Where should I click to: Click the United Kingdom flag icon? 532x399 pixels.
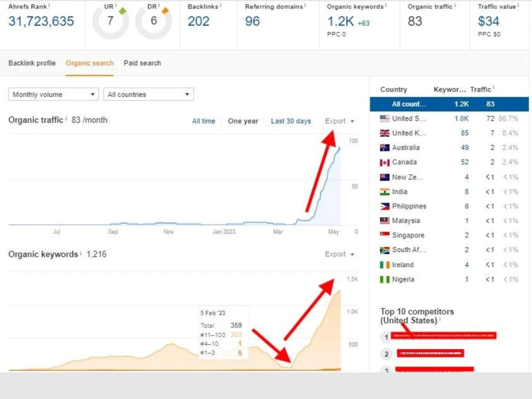click(x=385, y=133)
